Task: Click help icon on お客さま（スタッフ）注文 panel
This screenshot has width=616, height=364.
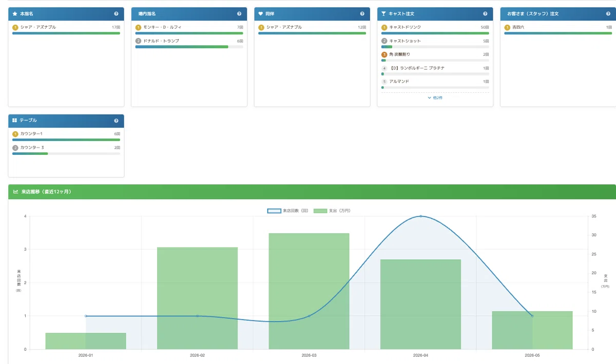Action: point(608,14)
